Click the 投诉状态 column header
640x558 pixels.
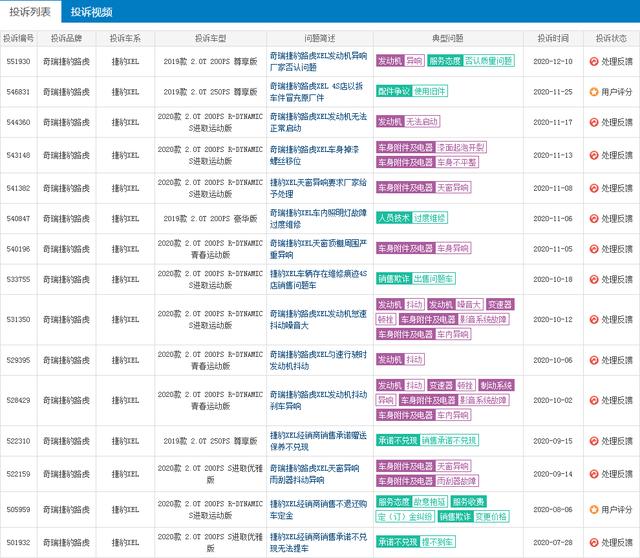click(611, 39)
